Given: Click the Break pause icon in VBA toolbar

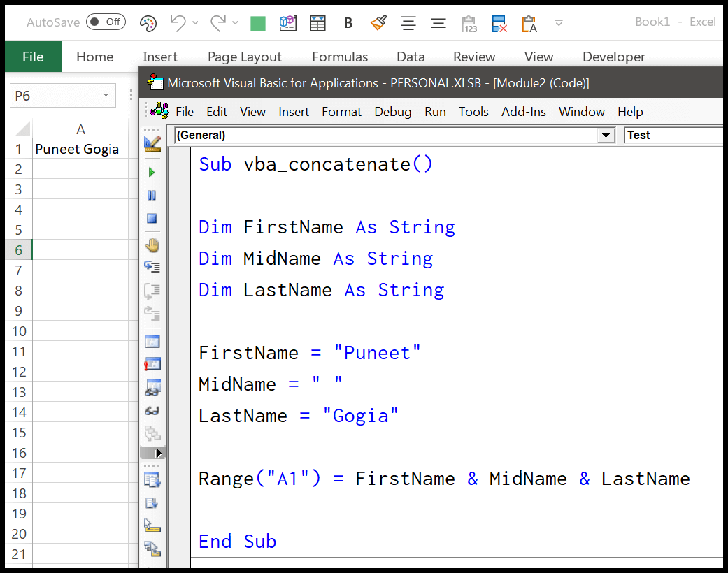Looking at the screenshot, I should click(x=152, y=196).
